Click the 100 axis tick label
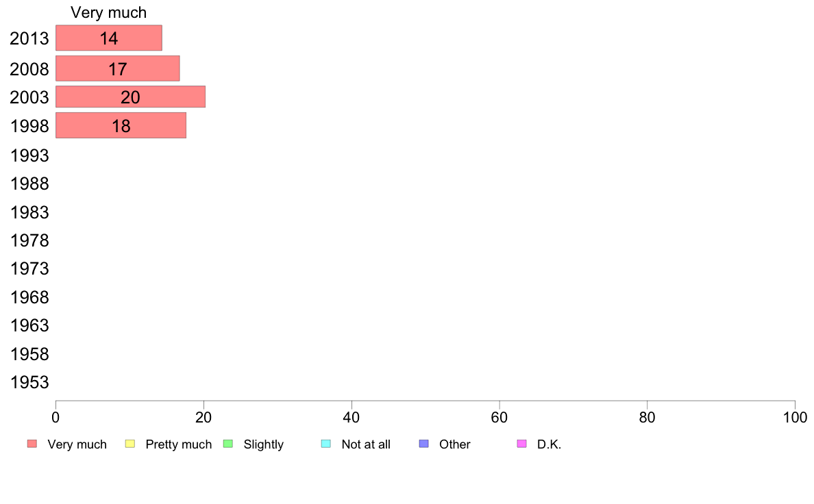This screenshot has width=814, height=504. coord(795,417)
